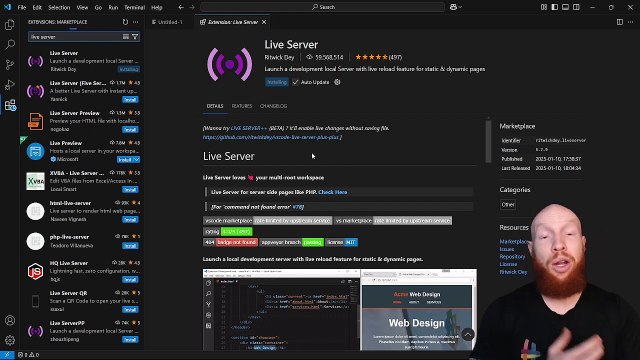
Task: Install Live Server (Five Server) extension
Action: click(130, 100)
